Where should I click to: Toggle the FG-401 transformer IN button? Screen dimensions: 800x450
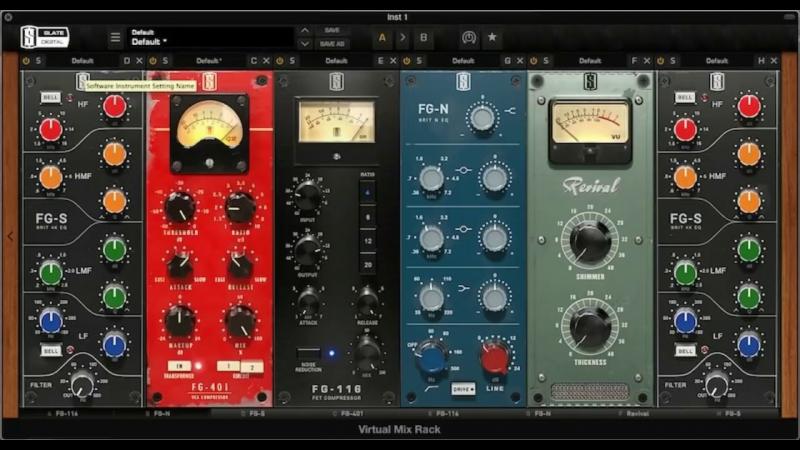[x=180, y=366]
